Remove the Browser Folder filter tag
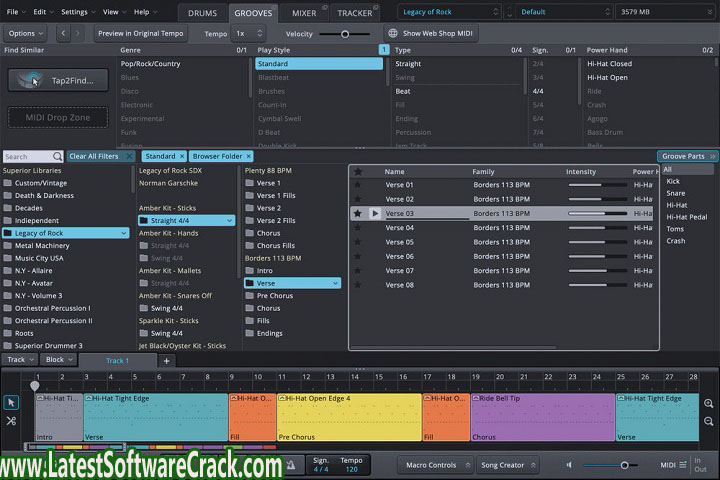Screen dimensions: 720x480 click(x=248, y=156)
